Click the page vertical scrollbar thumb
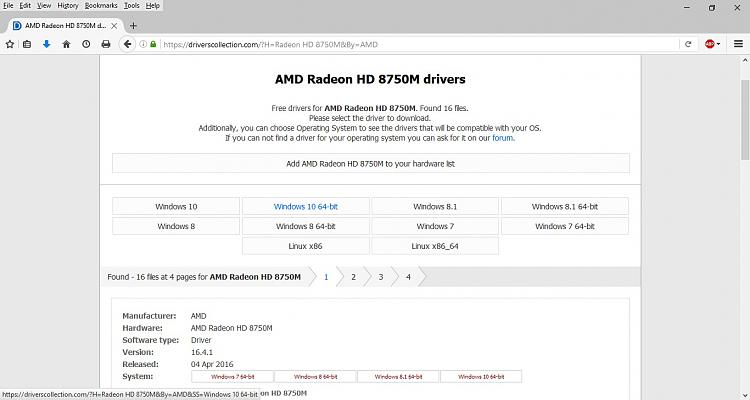This screenshot has width=750, height=400. (745, 120)
